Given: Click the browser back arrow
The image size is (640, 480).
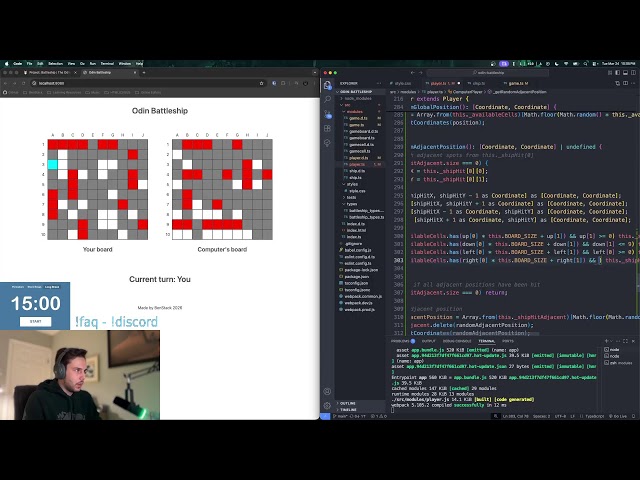Looking at the screenshot, I should [x=6, y=83].
